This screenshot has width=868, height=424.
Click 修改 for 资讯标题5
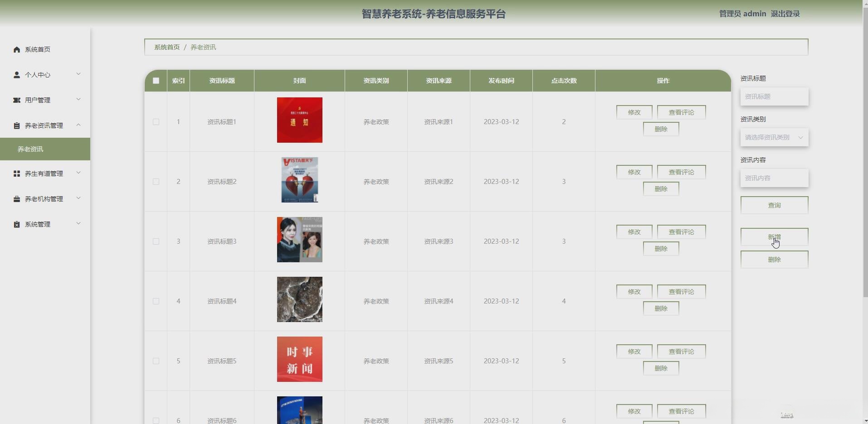[634, 352]
